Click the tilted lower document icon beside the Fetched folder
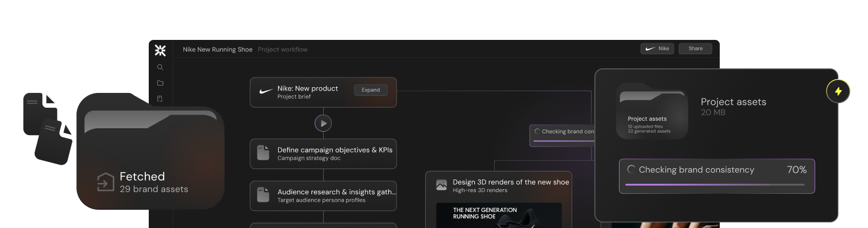868x228 pixels. click(x=54, y=142)
